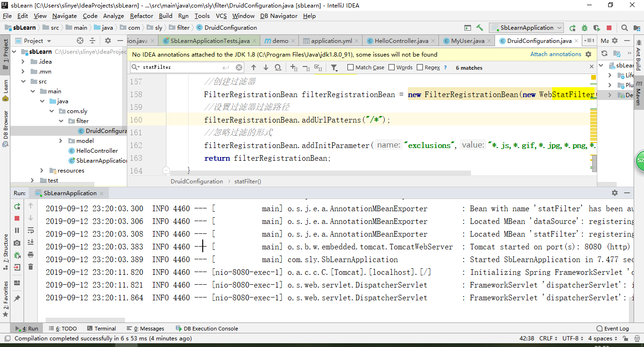The width and height of the screenshot is (644, 347).
Task: Click the Exit icon in Run panel
Action: click(x=17, y=267)
